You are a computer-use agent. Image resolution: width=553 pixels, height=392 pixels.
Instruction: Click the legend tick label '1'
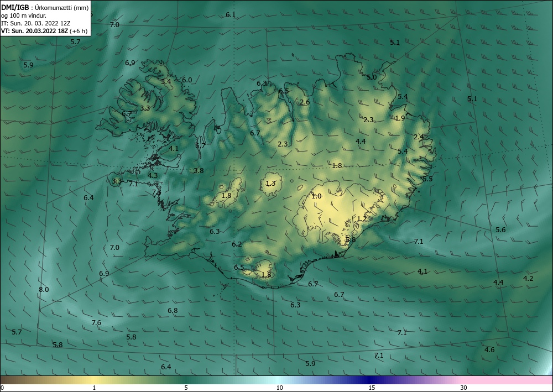coord(94,388)
